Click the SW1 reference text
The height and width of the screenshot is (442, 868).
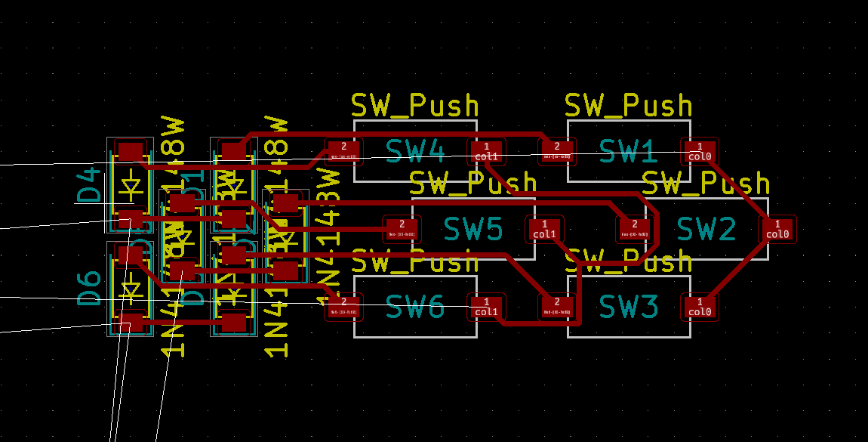(x=628, y=151)
